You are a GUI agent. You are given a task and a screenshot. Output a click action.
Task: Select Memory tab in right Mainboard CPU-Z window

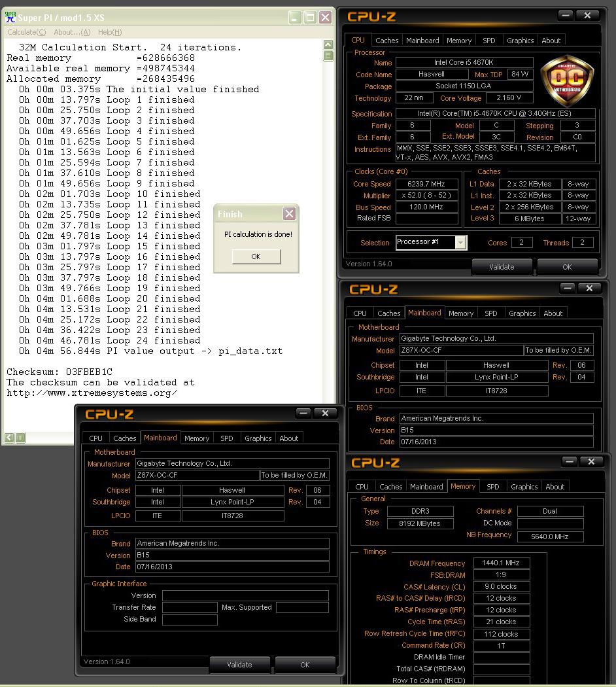[x=461, y=313]
